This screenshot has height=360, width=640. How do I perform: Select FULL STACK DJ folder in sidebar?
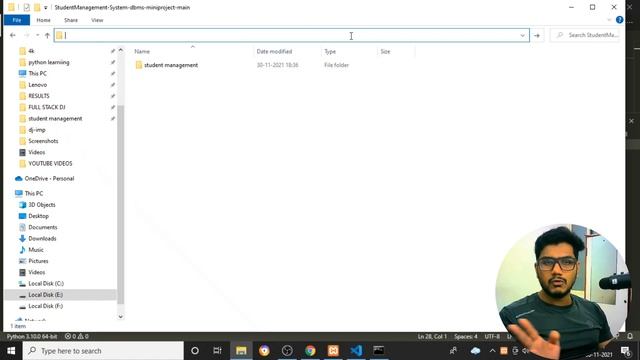pos(47,107)
